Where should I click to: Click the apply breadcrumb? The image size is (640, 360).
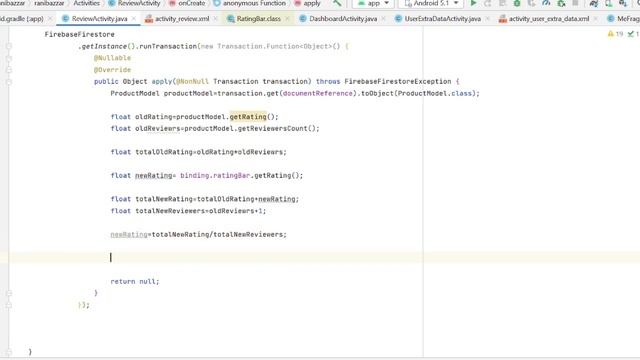[x=312, y=3]
